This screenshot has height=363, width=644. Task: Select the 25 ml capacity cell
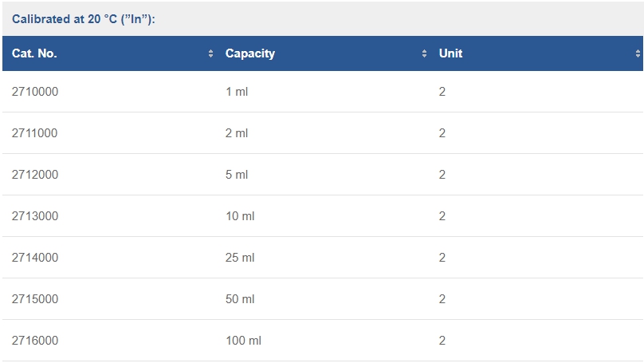240,258
